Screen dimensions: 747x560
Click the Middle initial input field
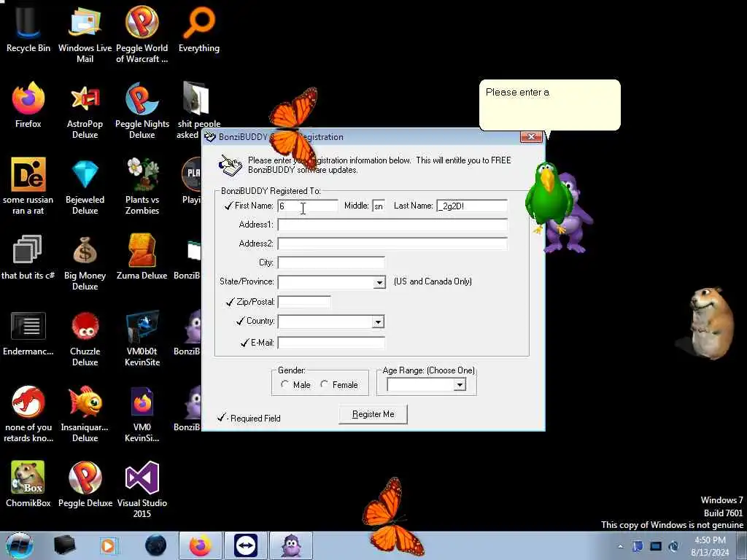pos(379,206)
